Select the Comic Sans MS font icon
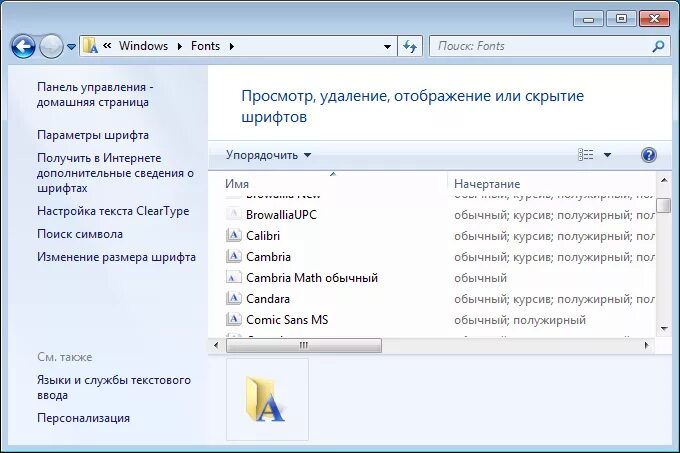680x453 pixels. pos(234,319)
